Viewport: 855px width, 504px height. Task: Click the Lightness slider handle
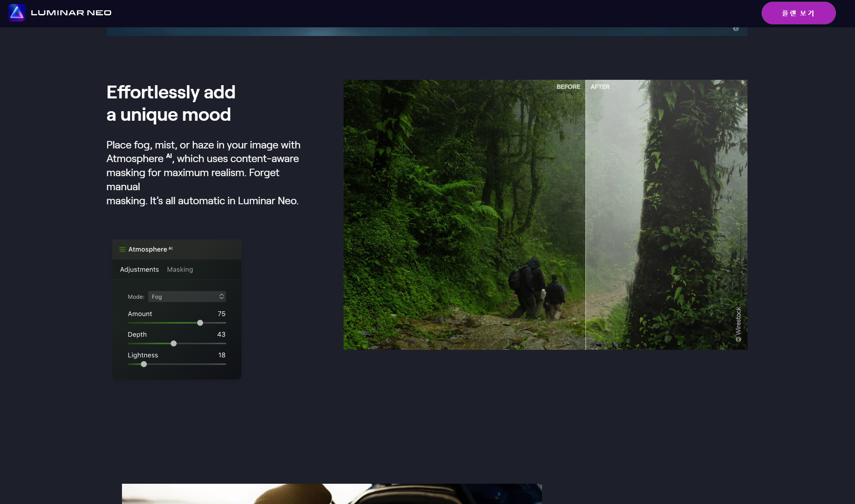pos(144,364)
